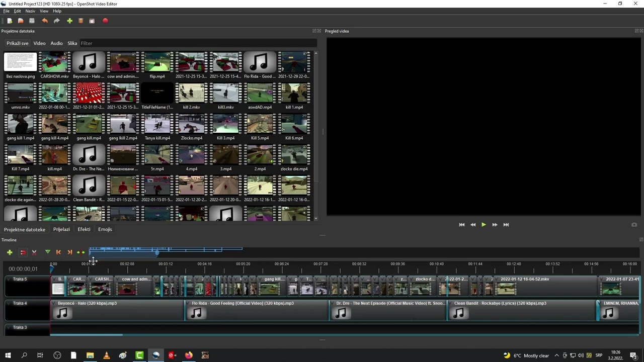644x362 pixels.
Task: Show all files with Prikaži sve filter
Action: pos(18,43)
